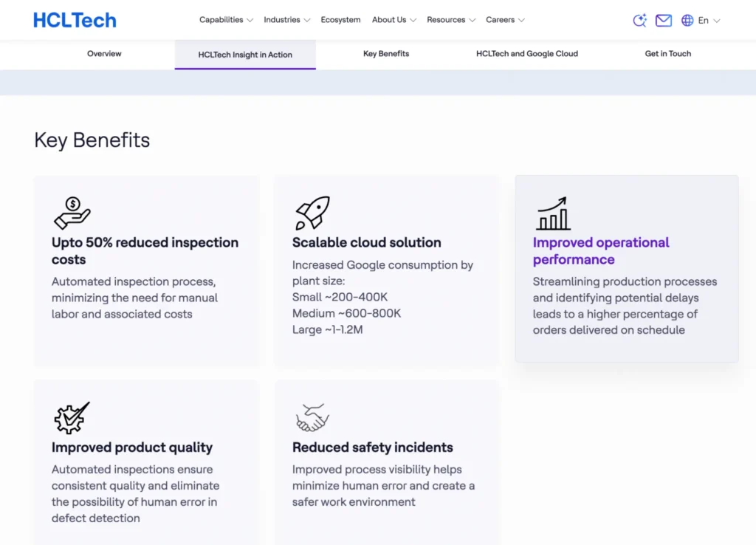Click the globe language icon
Screen dimensions: 756x545
coord(687,20)
